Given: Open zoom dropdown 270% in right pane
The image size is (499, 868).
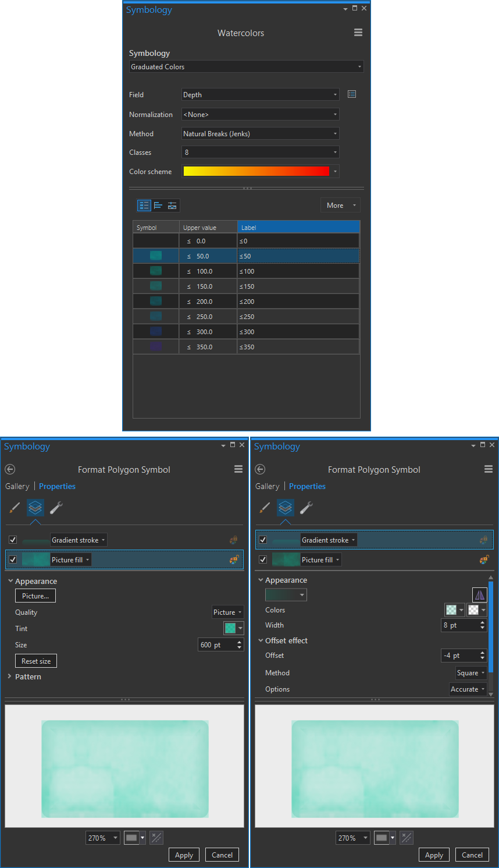Looking at the screenshot, I should [x=353, y=838].
